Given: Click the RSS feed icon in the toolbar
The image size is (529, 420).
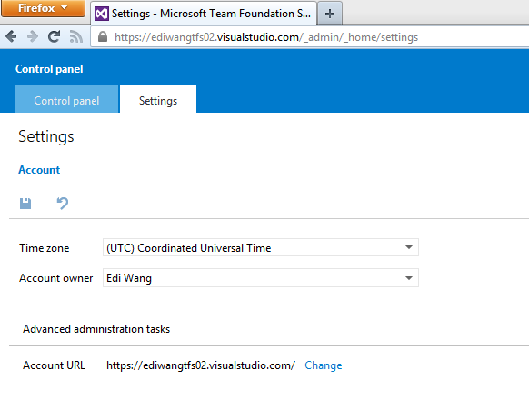Looking at the screenshot, I should pos(76,36).
